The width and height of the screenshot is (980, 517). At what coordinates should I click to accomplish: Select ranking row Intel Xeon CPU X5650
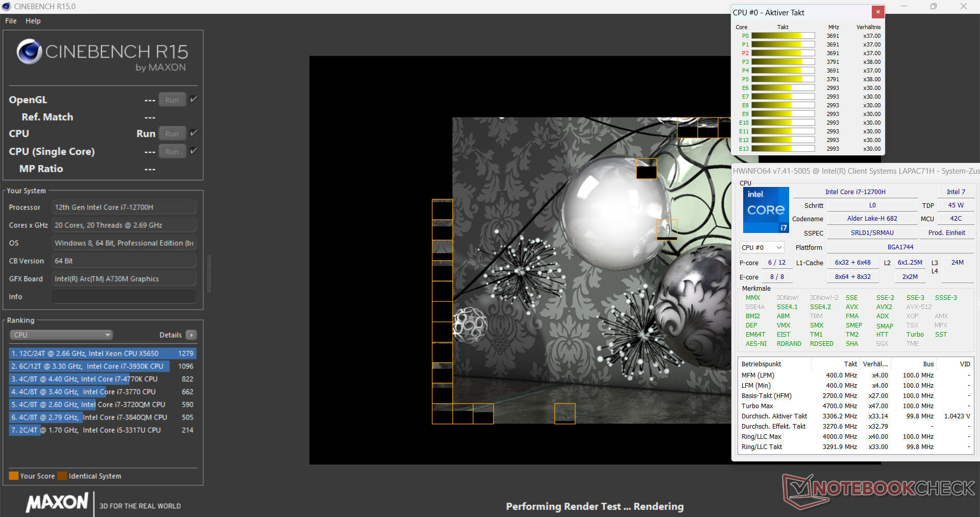click(103, 353)
